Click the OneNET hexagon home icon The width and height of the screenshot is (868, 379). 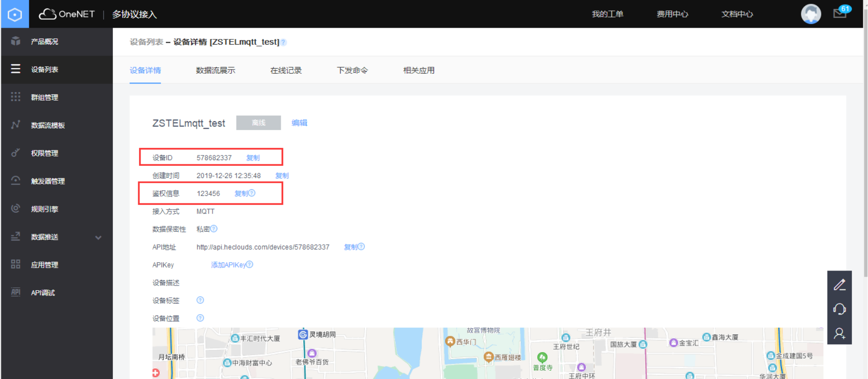pos(15,14)
